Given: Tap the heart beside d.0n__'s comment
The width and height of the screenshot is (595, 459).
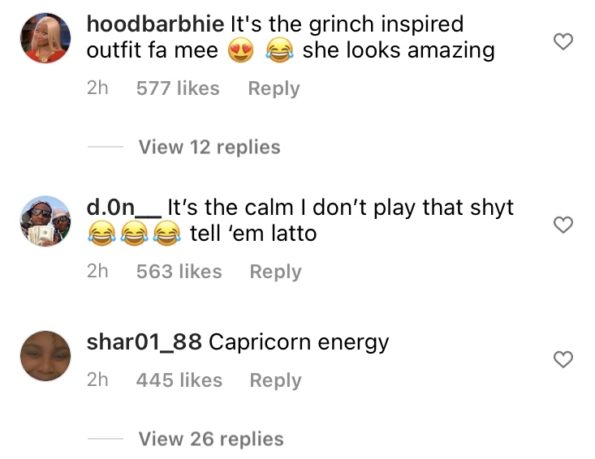Looking at the screenshot, I should [563, 225].
